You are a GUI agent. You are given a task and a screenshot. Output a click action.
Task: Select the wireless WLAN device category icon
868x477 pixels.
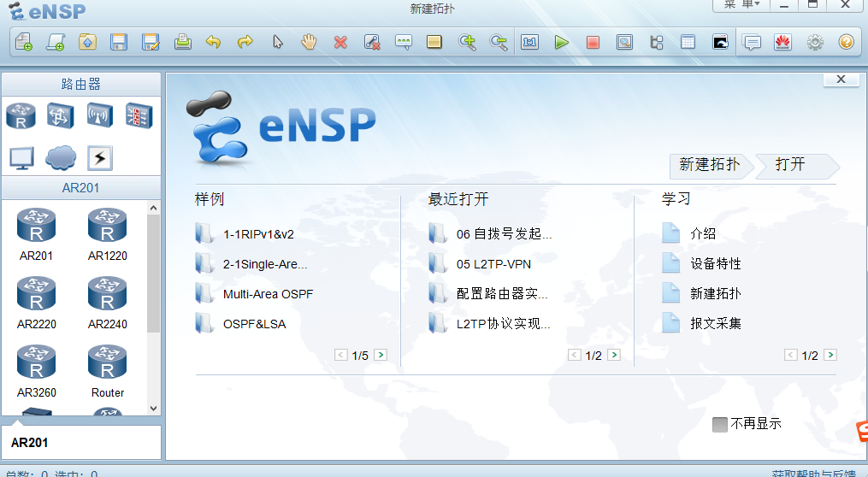pyautogui.click(x=100, y=116)
